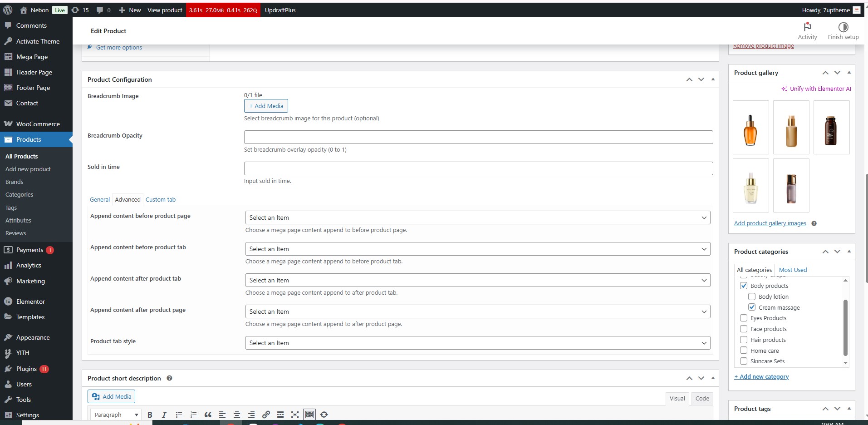Expand the Product tab style dropdown
The width and height of the screenshot is (868, 425).
coord(477,343)
